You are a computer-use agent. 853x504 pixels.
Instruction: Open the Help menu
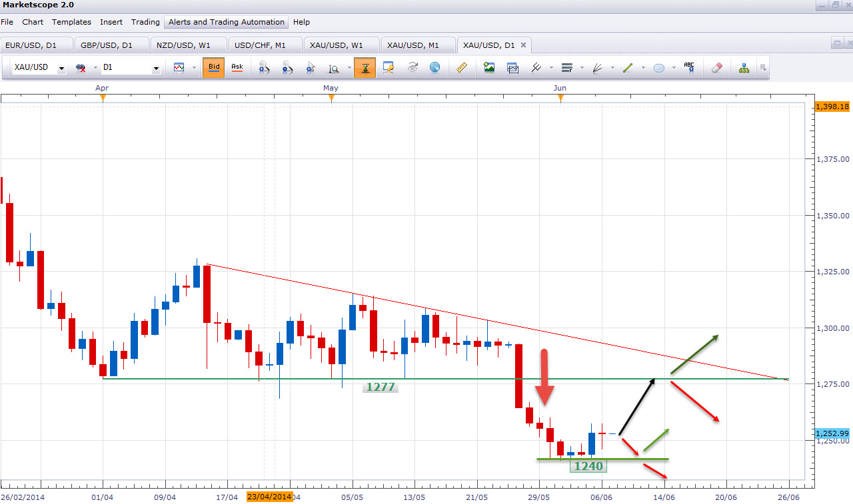point(301,22)
